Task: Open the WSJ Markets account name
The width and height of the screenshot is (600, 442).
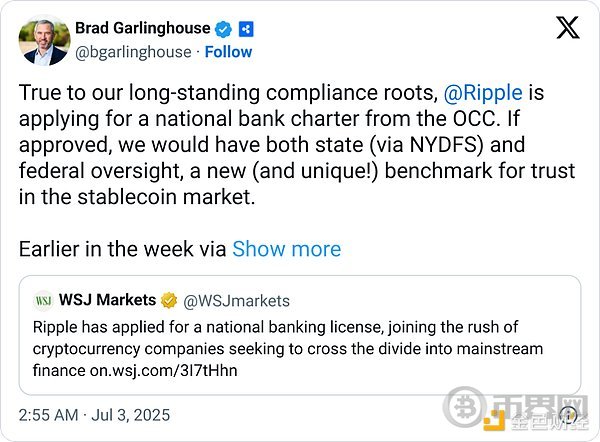Action: [x=109, y=300]
